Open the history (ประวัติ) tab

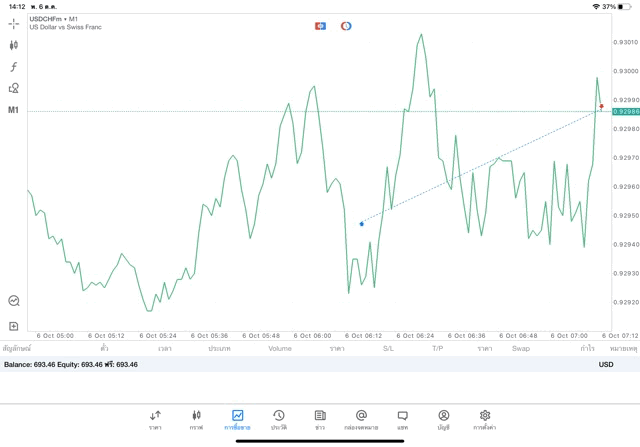click(x=278, y=419)
